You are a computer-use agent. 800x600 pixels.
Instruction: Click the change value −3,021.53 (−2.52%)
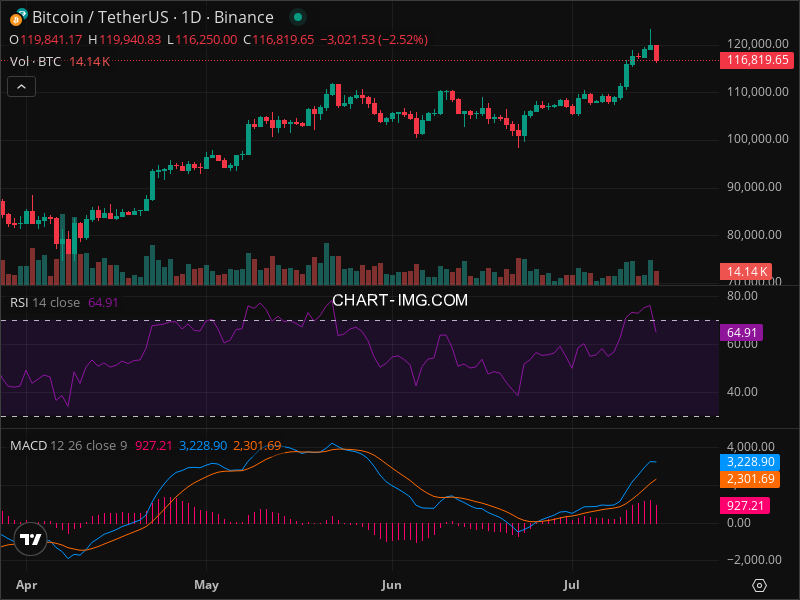tap(374, 40)
